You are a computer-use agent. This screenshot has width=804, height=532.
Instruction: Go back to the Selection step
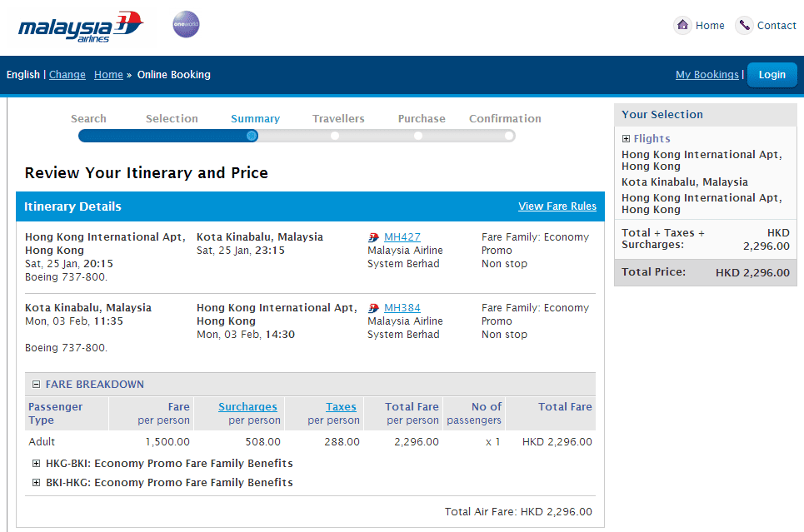coord(172,119)
